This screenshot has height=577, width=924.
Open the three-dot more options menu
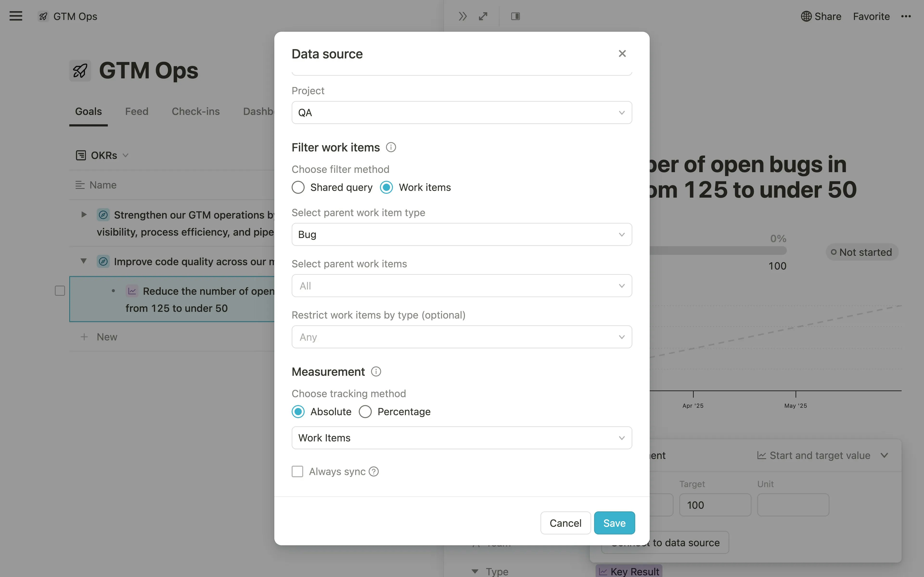[906, 16]
